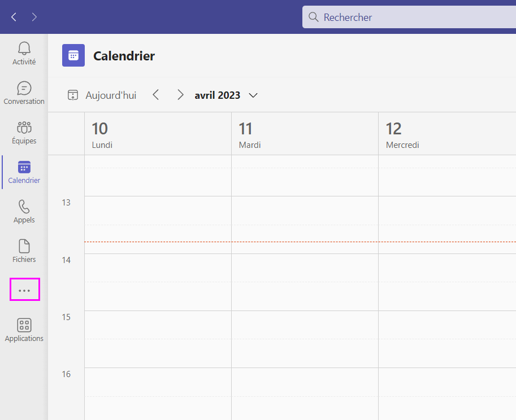Open more apps ellipsis in sidebar
This screenshot has width=516, height=420.
24,291
